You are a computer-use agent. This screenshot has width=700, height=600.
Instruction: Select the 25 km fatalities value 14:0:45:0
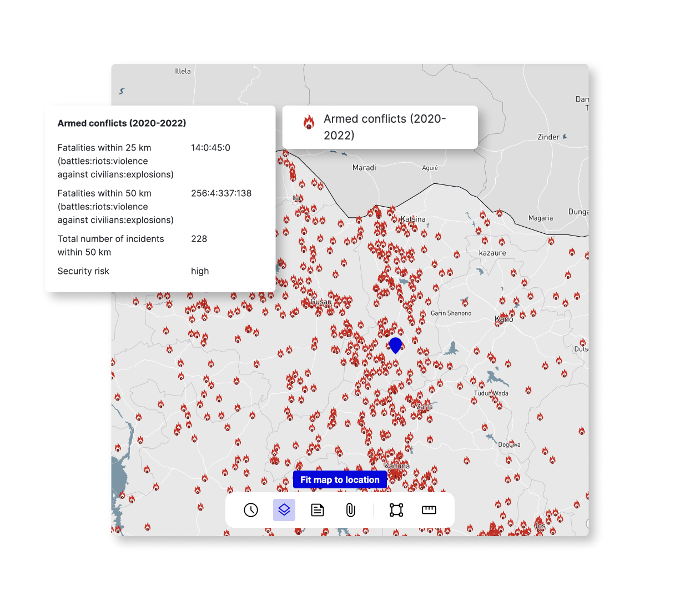click(210, 148)
